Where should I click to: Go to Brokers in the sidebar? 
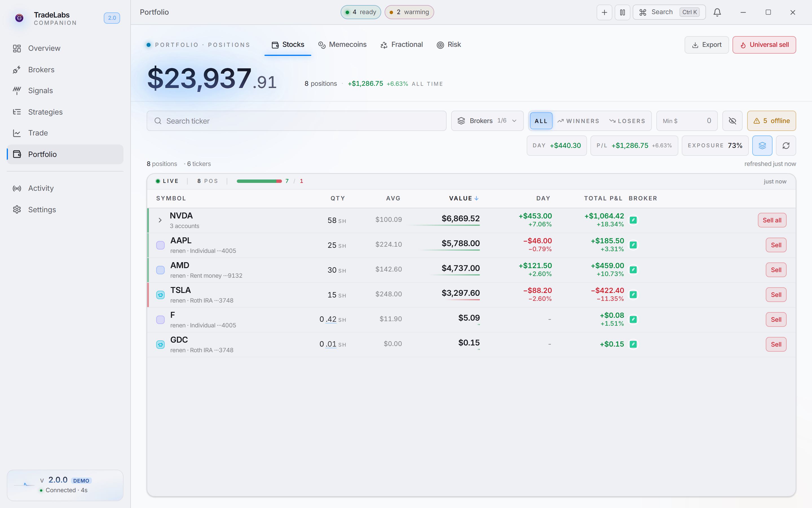coord(65,69)
